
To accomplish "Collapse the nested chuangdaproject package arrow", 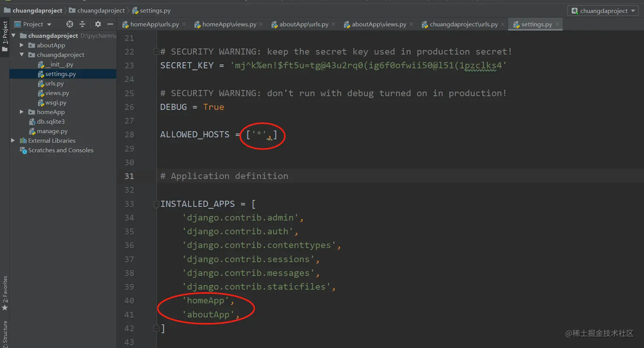I will coord(22,55).
